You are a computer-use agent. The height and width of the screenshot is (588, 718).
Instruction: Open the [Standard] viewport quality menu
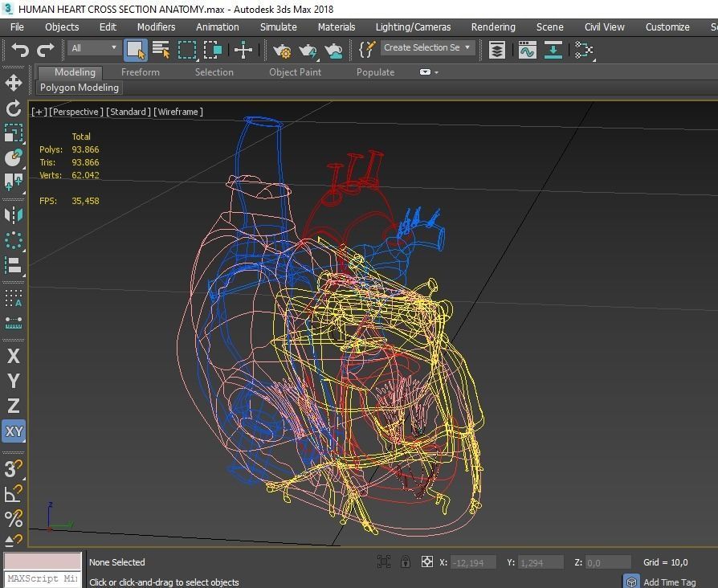(129, 112)
